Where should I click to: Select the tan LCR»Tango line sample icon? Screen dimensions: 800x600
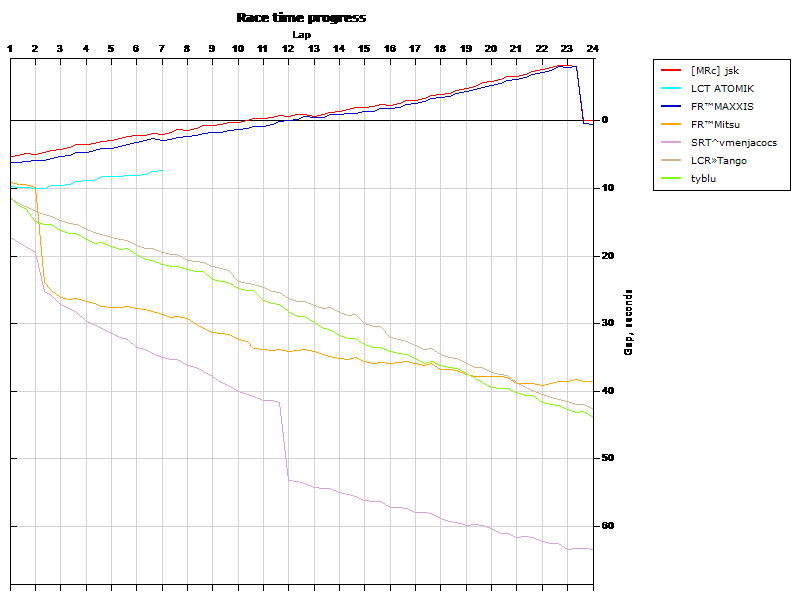(x=669, y=160)
